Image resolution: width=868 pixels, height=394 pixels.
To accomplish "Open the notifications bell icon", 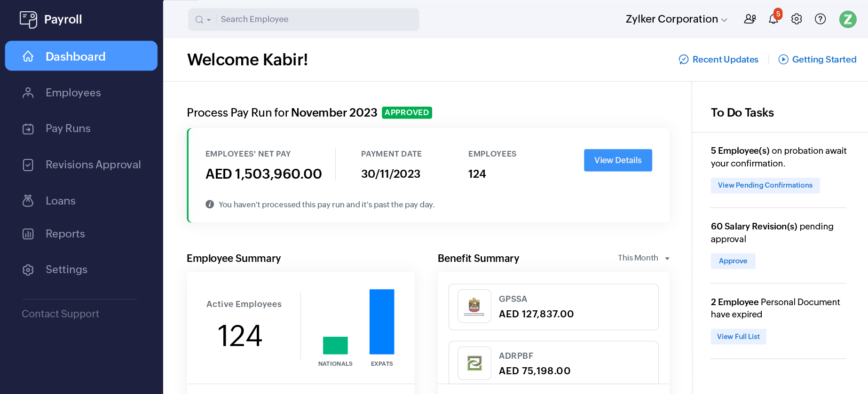I will point(773,19).
